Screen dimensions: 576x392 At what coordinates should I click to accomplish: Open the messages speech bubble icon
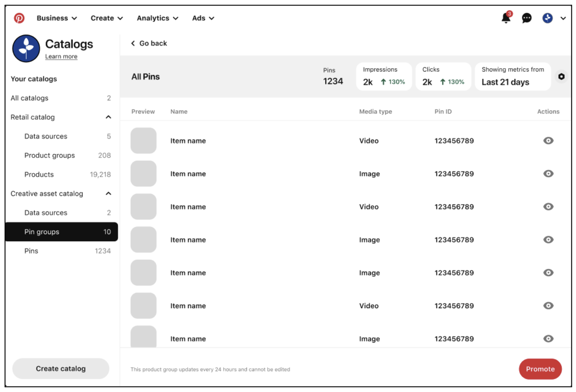coord(526,18)
